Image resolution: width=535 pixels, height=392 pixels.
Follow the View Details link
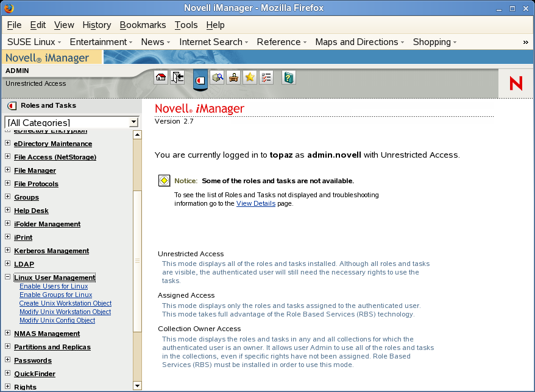tap(256, 203)
